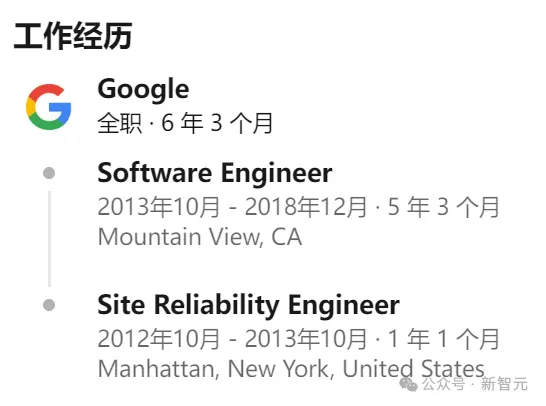
Task: Open the Site Reliability Engineer position title
Action: click(249, 305)
